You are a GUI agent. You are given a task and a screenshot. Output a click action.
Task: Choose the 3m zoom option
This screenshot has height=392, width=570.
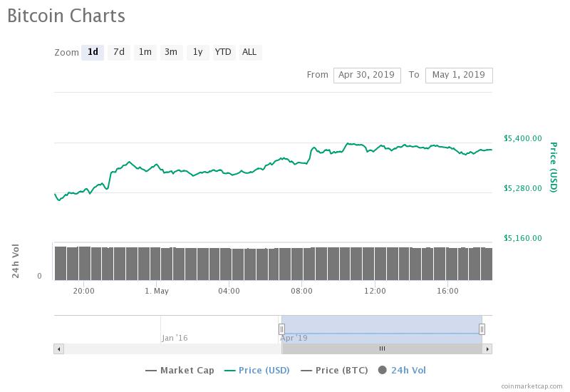[171, 52]
